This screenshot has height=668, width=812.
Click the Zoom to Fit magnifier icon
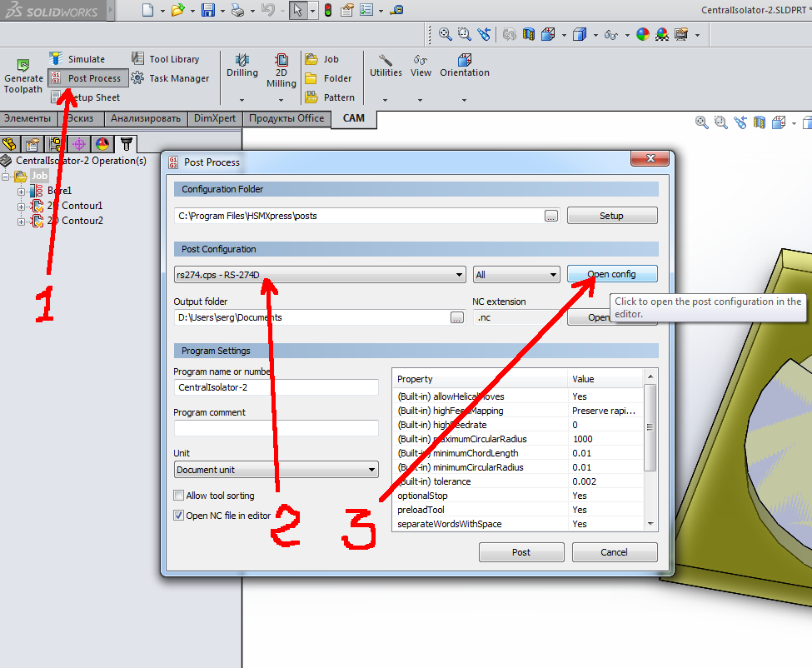pos(445,34)
